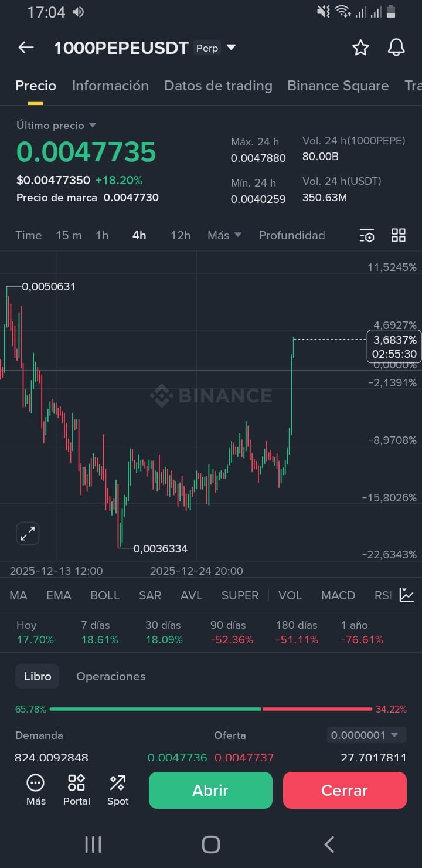Tap the Cerrar button

345,790
